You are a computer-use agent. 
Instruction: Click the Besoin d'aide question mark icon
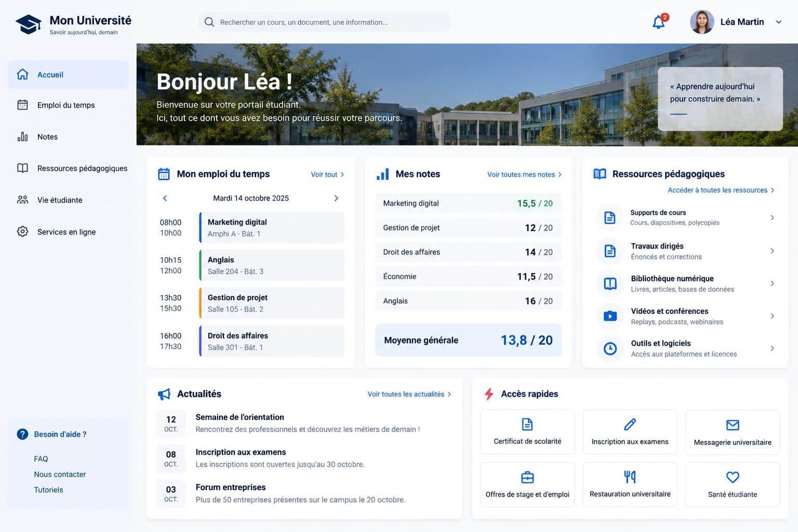point(22,434)
